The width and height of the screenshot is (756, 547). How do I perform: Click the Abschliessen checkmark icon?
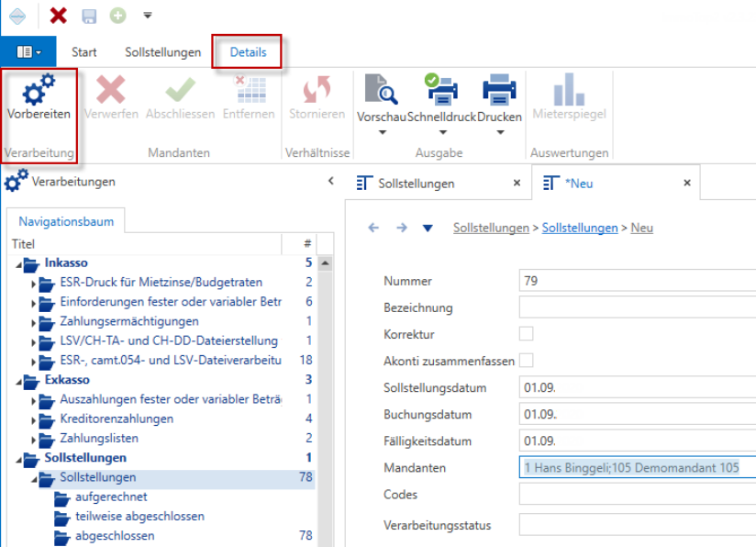click(x=180, y=90)
